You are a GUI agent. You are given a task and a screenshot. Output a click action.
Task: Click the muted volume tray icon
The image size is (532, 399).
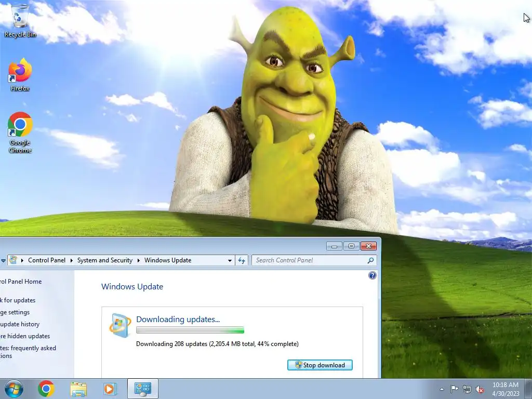click(480, 389)
